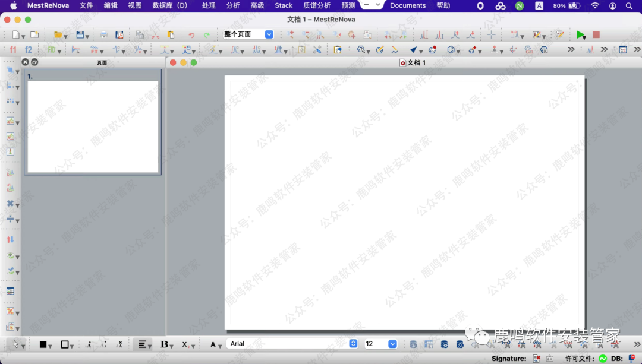Open the 分析 menu
The height and width of the screenshot is (364, 642).
coord(233,5)
